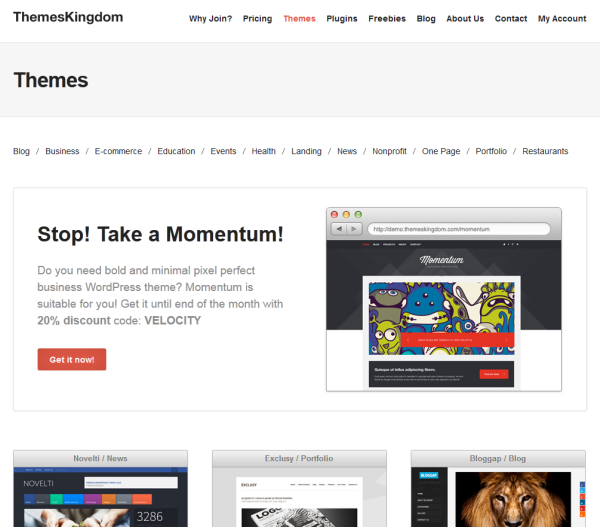Go to the Pricing page

tap(257, 19)
